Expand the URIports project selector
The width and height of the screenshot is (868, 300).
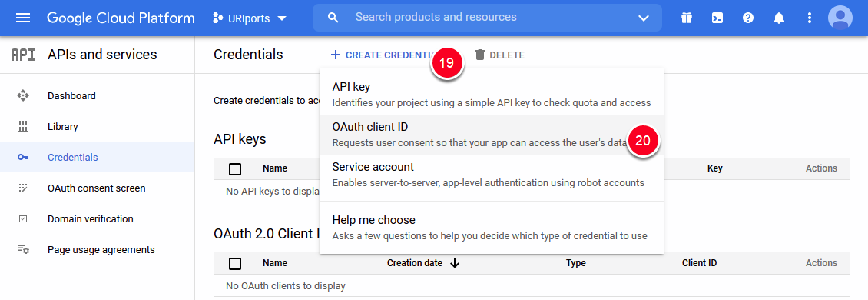250,18
